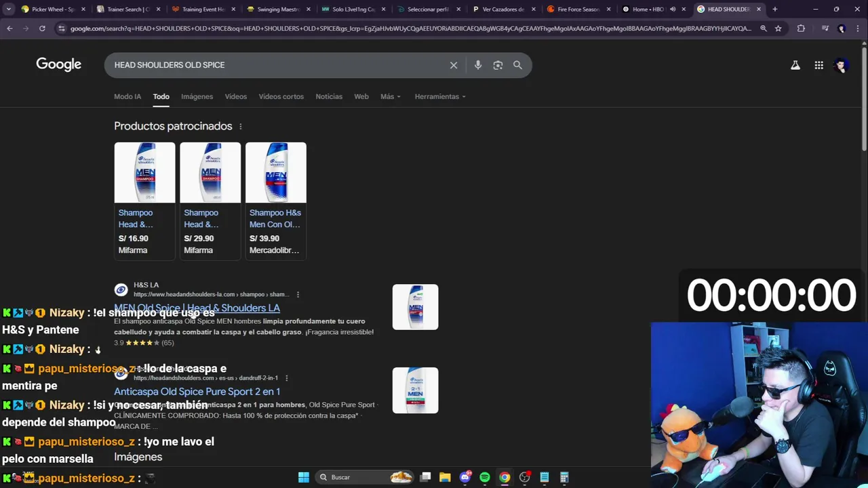Viewport: 868px width, 488px height.
Task: Open Chrome extensions puzzle icon
Action: 801,28
